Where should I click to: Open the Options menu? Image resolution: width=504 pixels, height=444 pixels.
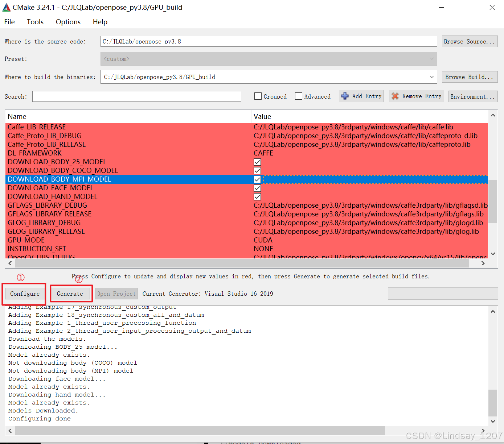pos(68,22)
